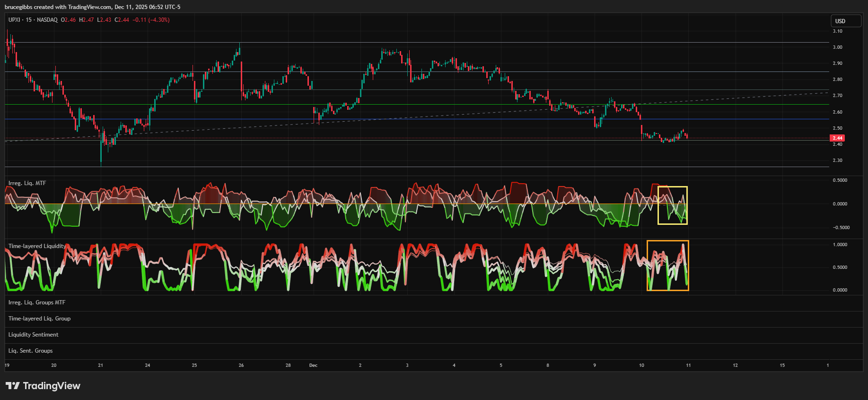Click the brucegibbs created with TradingView text

92,7
